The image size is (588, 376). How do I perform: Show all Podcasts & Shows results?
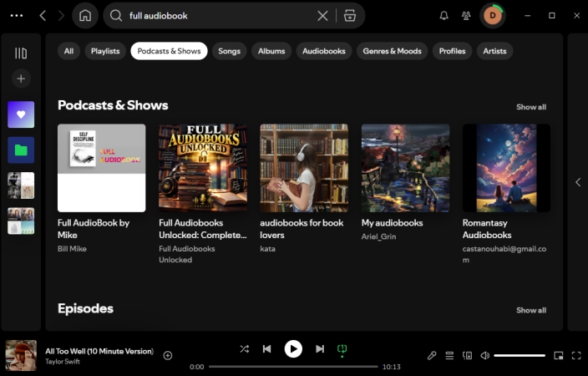(531, 107)
